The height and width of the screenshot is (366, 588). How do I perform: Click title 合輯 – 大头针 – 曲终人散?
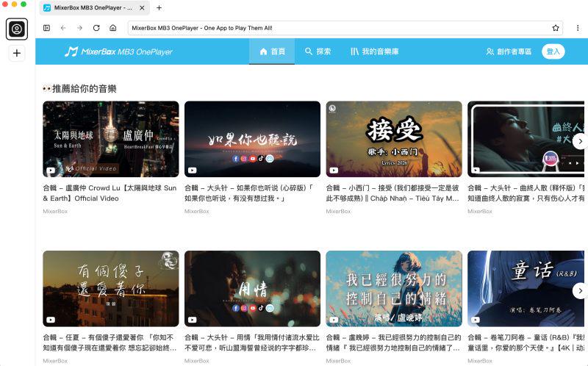pyautogui.click(x=526, y=193)
